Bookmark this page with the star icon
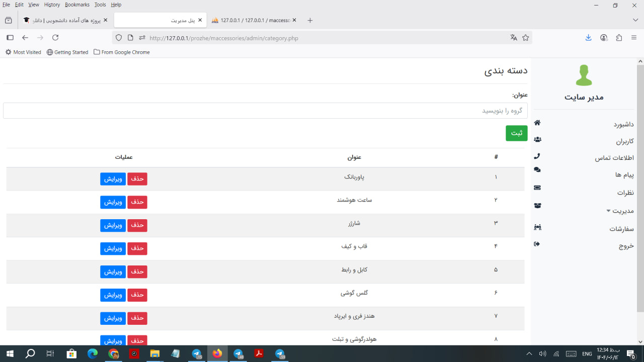The width and height of the screenshot is (644, 362). (526, 38)
